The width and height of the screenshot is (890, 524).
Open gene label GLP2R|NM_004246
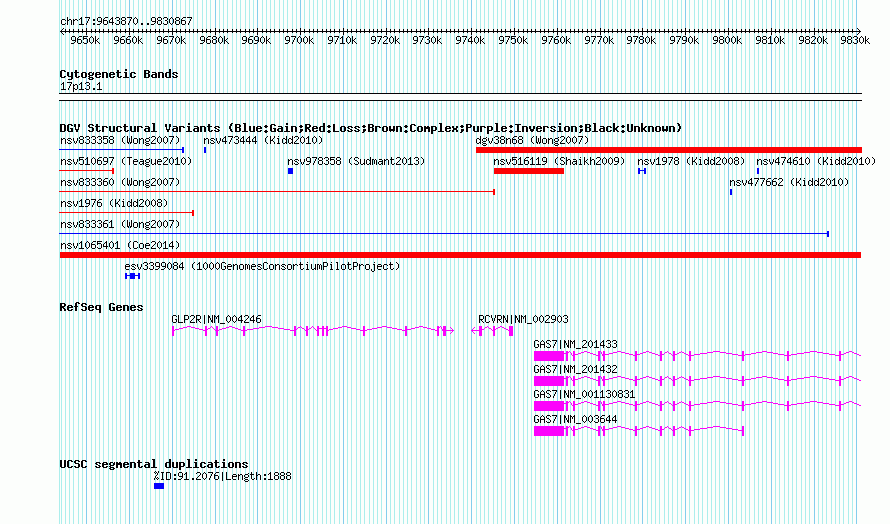216,320
